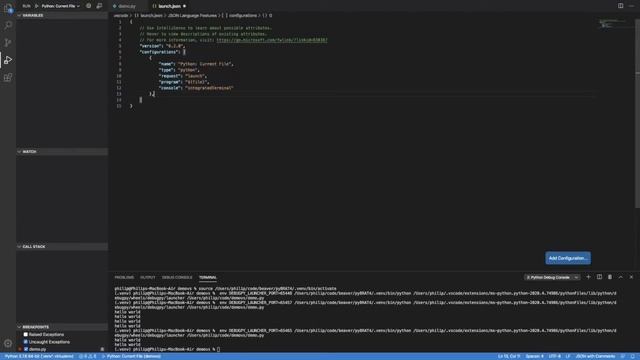The width and height of the screenshot is (640, 360).
Task: Toggle Raised Exceptions breakpoint checkbox
Action: (x=26, y=334)
